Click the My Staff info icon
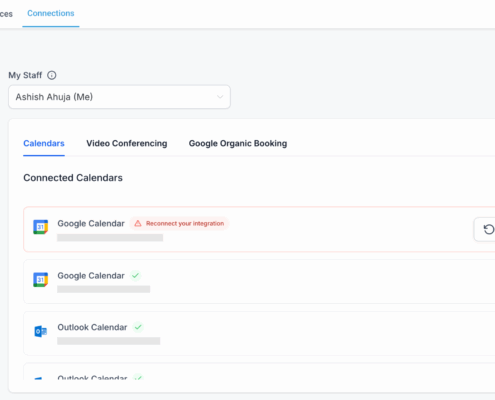The height and width of the screenshot is (400, 495). pyautogui.click(x=51, y=75)
